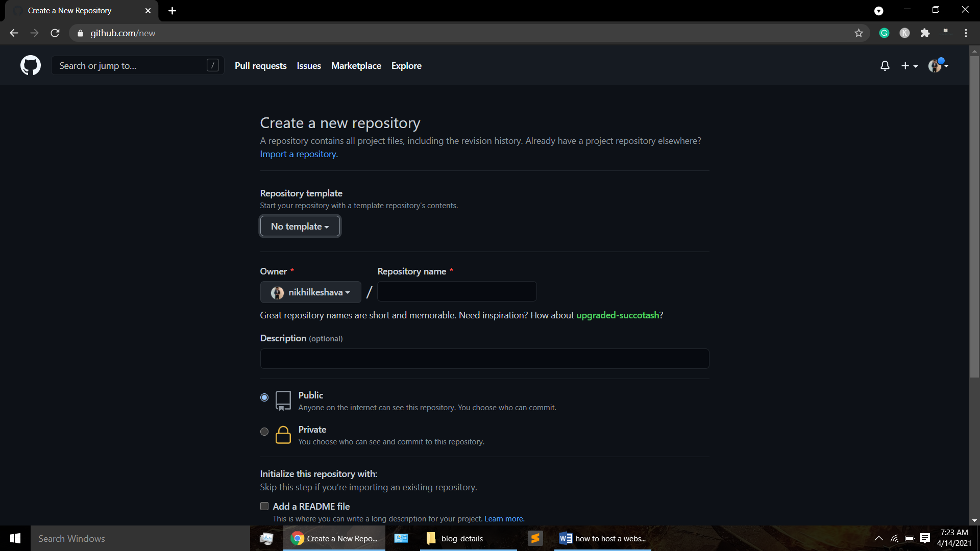Click the Public option label
This screenshot has width=980, height=551.
click(x=310, y=395)
